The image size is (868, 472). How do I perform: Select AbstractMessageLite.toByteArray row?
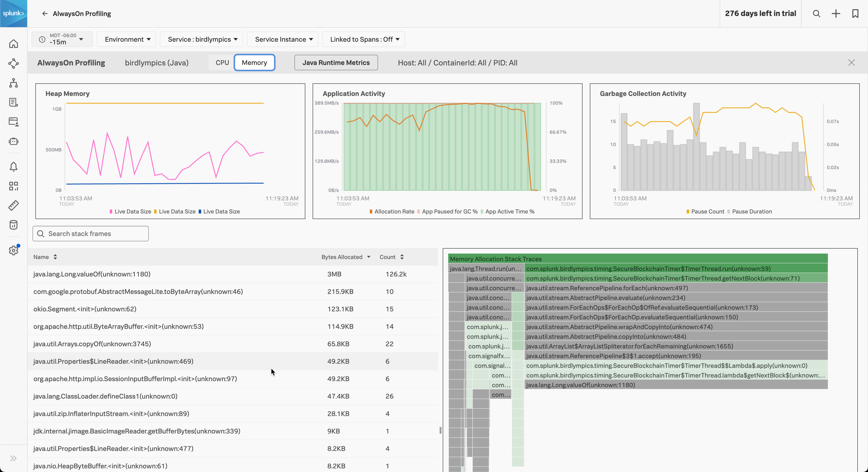click(x=232, y=292)
